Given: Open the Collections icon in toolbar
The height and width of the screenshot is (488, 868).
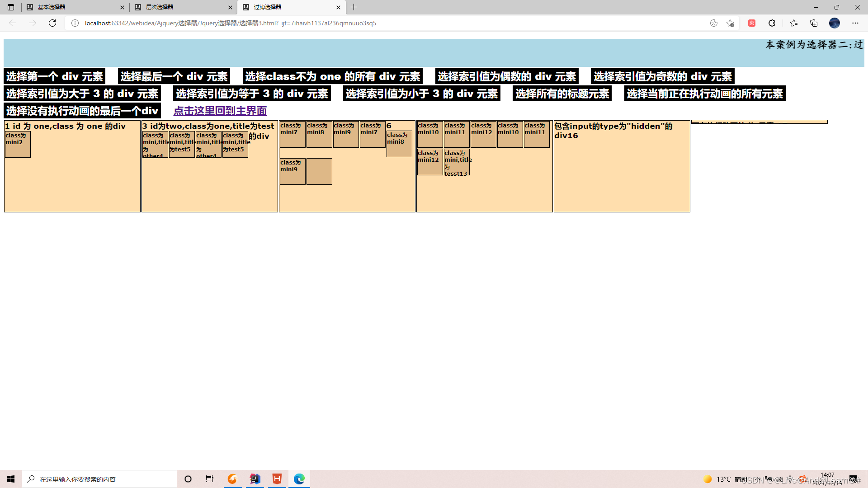Looking at the screenshot, I should tap(814, 23).
